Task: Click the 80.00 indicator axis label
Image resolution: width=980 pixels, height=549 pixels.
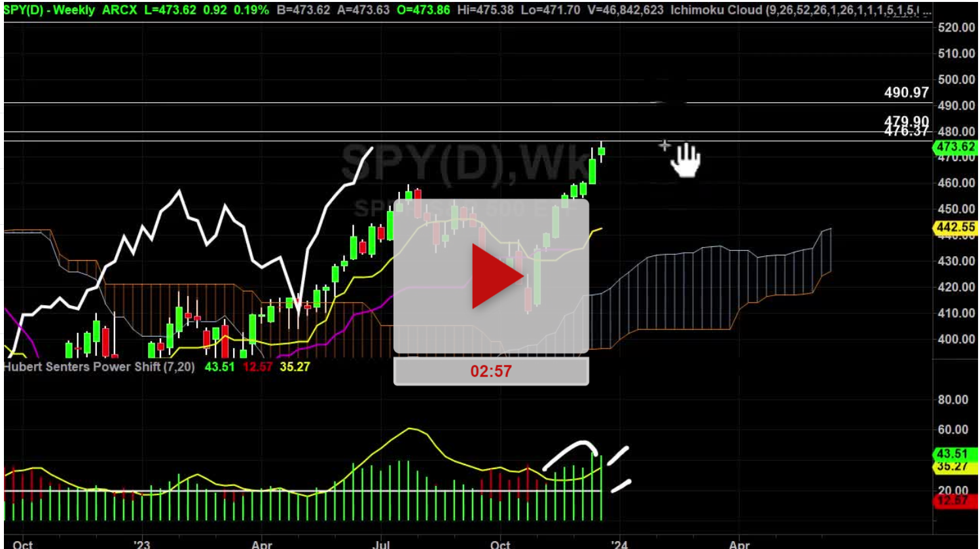Action: (x=953, y=400)
